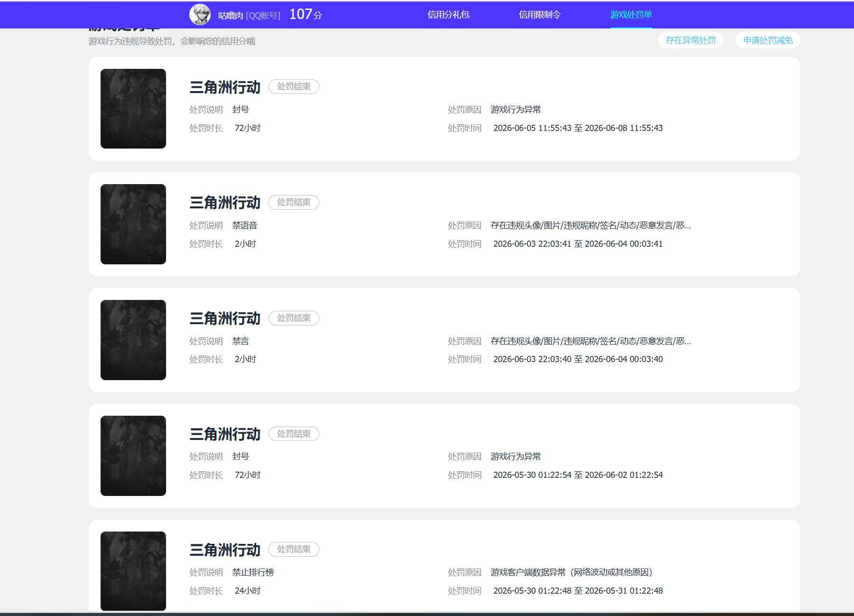Viewport: 854px width, 616px height.
Task: Click time range starting 2026-06-03 22:03:41
Action: pos(578,244)
